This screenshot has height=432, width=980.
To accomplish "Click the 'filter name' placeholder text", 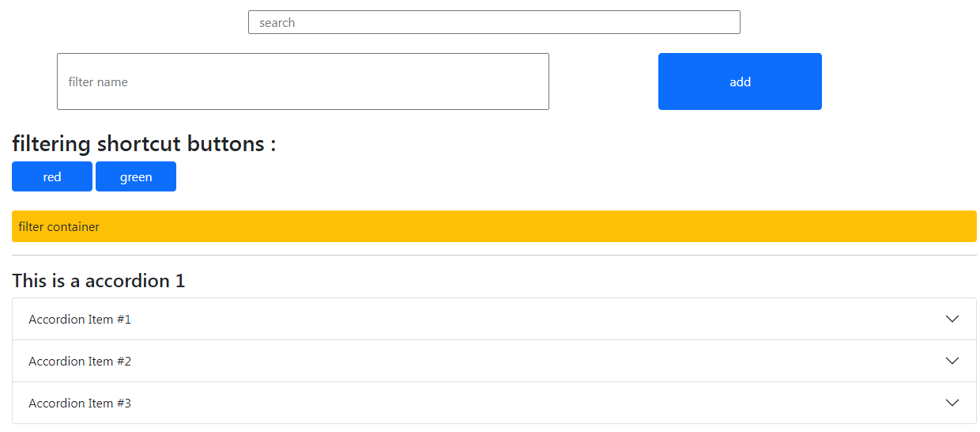I will 98,82.
